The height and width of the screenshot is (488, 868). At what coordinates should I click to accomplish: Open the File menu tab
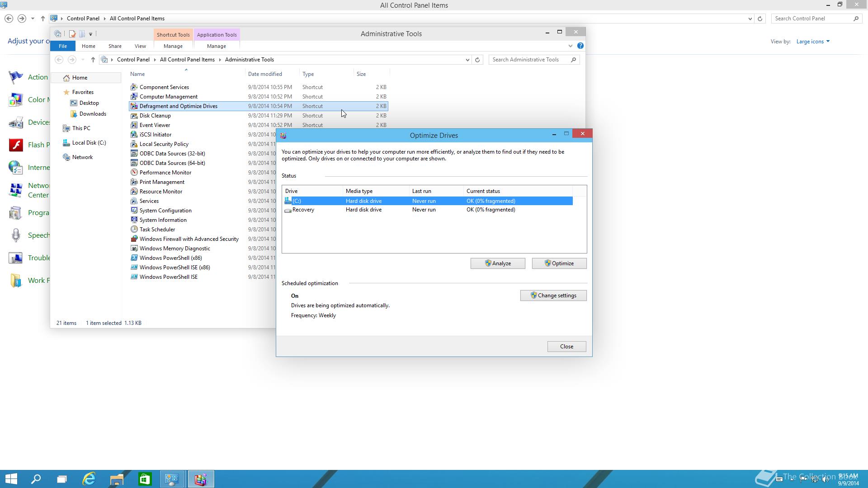pos(63,46)
